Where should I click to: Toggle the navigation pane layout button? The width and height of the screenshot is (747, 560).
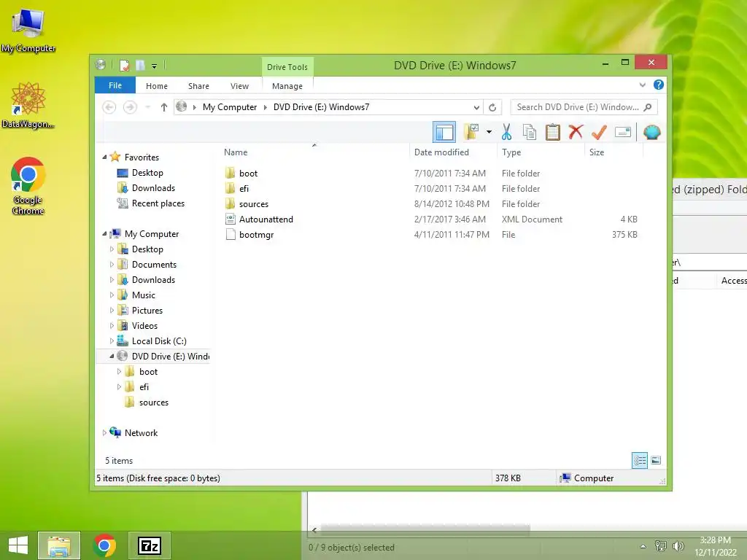444,132
